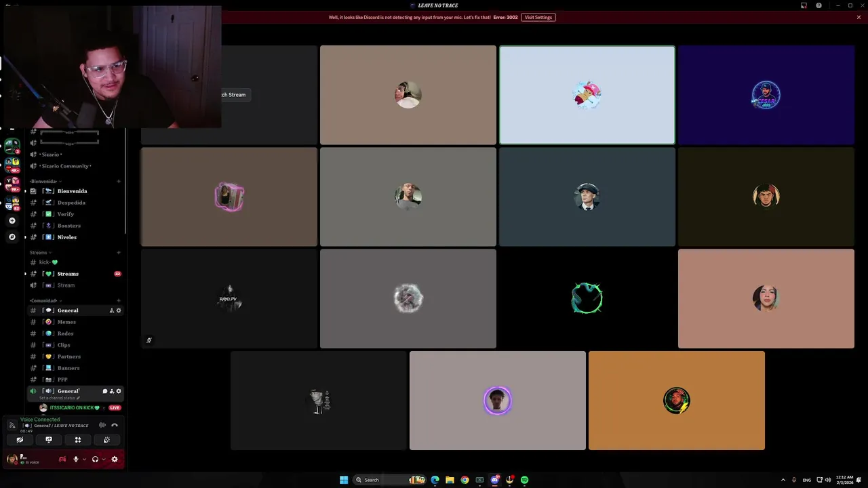Open Windows Start menu
This screenshot has width=868, height=488.
click(x=344, y=480)
